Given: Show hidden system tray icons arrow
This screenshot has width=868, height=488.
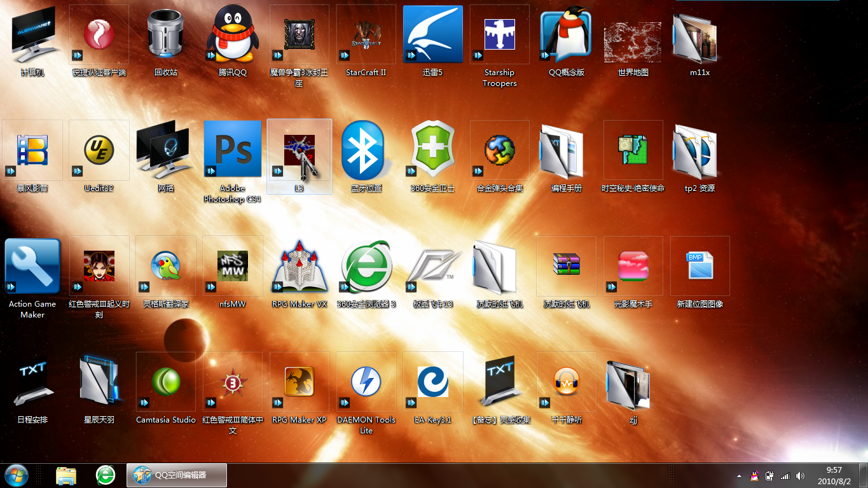Looking at the screenshot, I should [739, 476].
